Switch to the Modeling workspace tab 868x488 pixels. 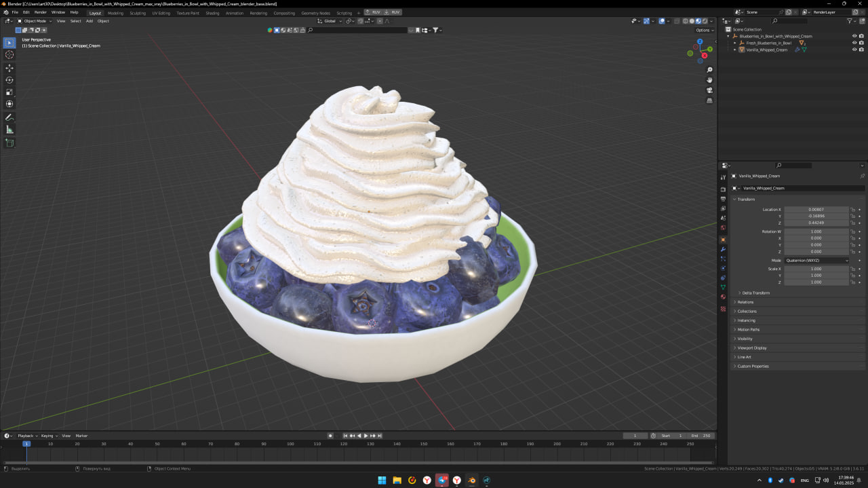pos(115,13)
